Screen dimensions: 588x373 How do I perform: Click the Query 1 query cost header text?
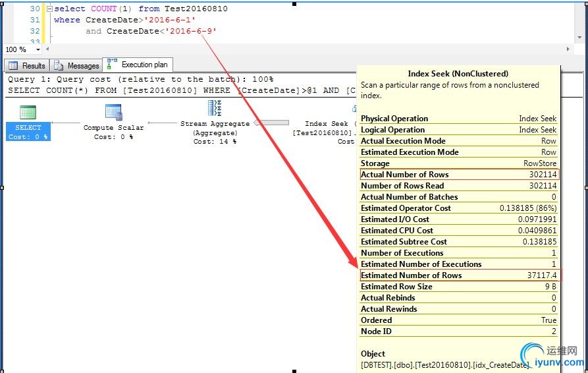click(141, 79)
